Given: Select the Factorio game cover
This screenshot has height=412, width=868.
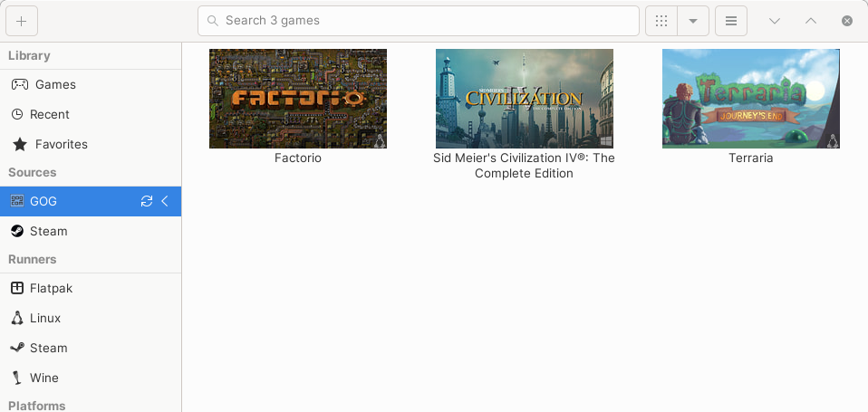Looking at the screenshot, I should [x=298, y=99].
